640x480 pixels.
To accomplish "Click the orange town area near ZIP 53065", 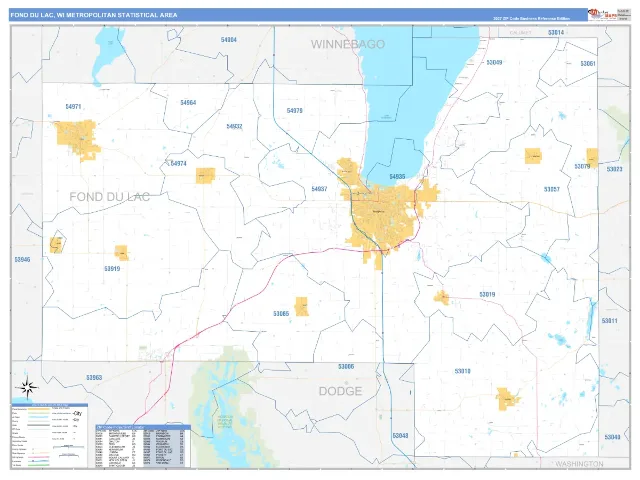I will coord(302,307).
